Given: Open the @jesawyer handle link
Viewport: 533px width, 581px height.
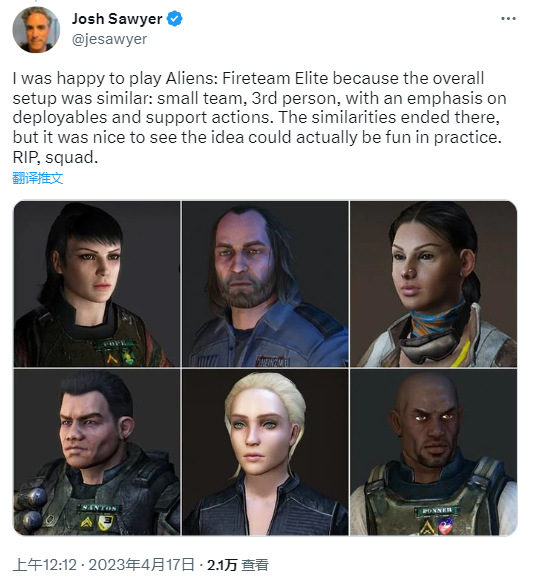Looking at the screenshot, I should coord(109,39).
